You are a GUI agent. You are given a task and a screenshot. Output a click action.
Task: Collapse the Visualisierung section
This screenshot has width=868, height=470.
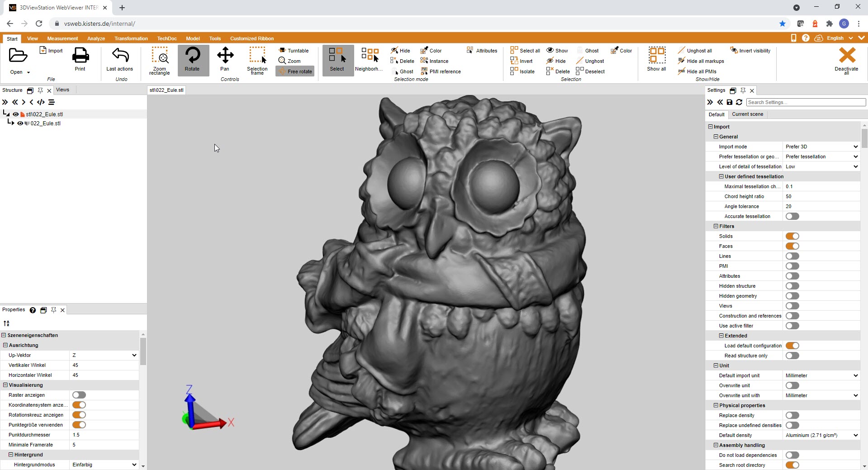[x=5, y=385]
